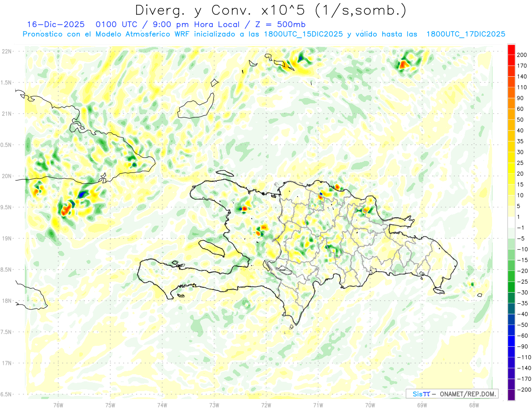The width and height of the screenshot is (532, 411).
Task: Click the 7.5N latitude label
Action: click(7, 332)
